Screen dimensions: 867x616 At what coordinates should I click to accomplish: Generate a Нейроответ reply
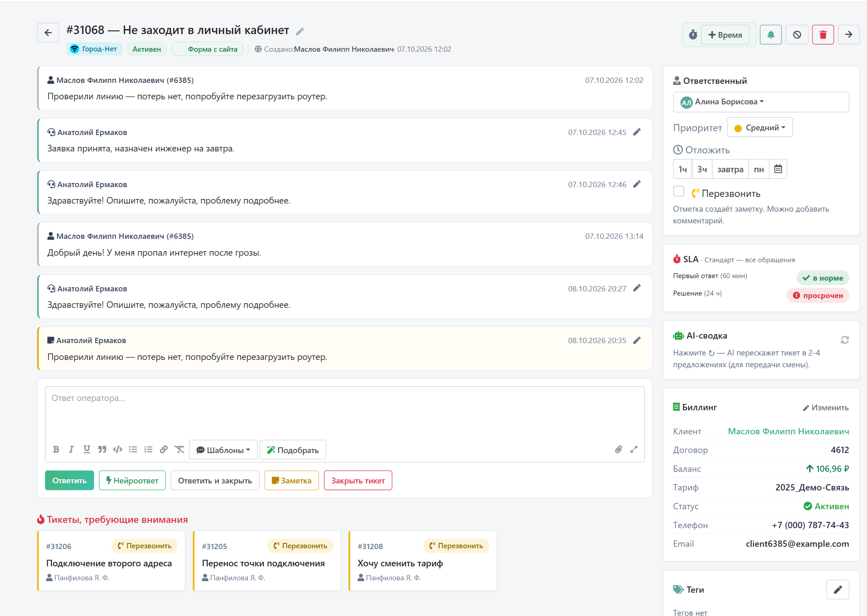point(132,480)
